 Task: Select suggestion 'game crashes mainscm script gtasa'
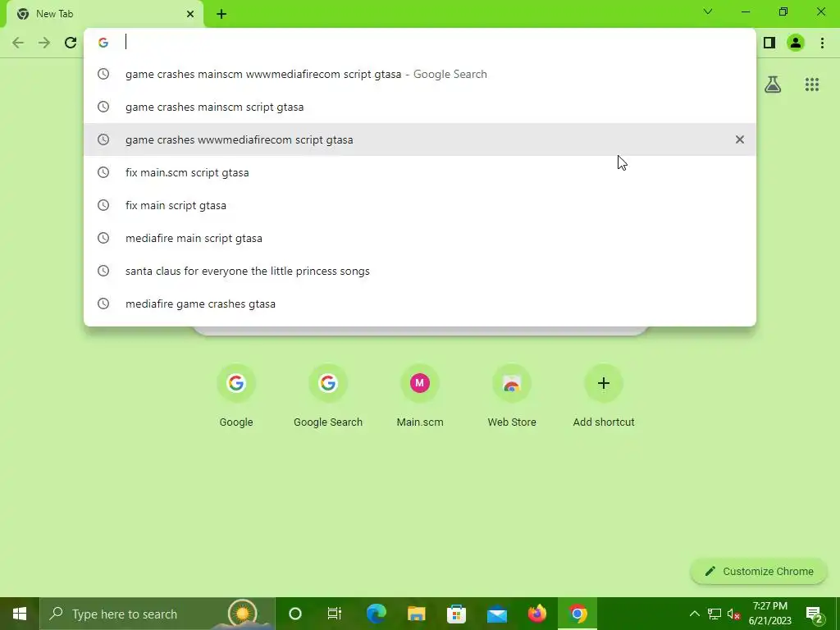pyautogui.click(x=419, y=107)
